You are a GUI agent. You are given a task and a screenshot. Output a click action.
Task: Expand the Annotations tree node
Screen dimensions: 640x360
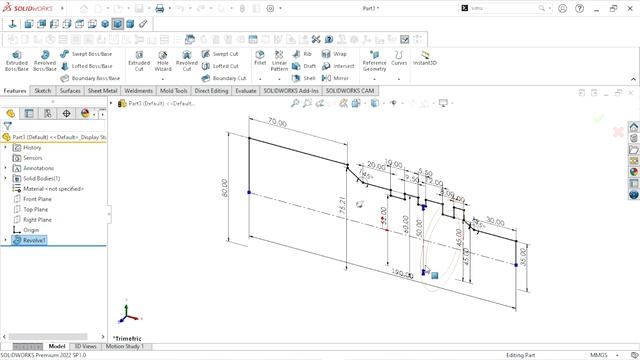[x=5, y=168]
